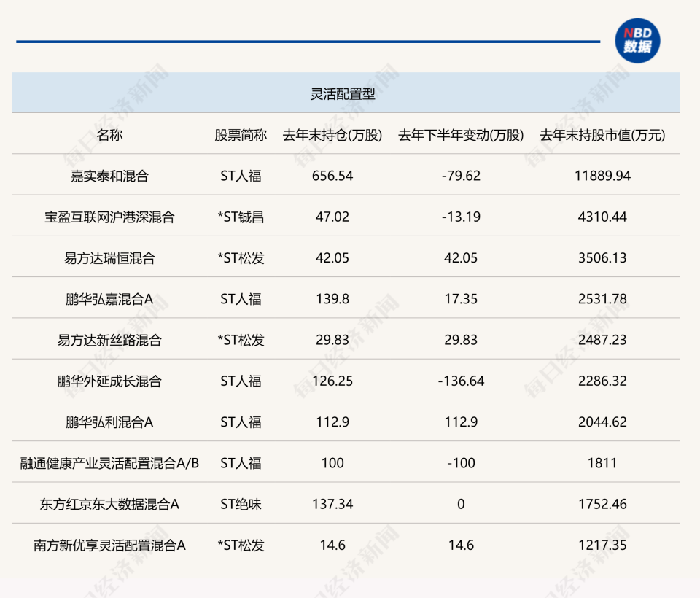Click the NBD数据 logo badge
The image size is (700, 598).
pos(637,41)
